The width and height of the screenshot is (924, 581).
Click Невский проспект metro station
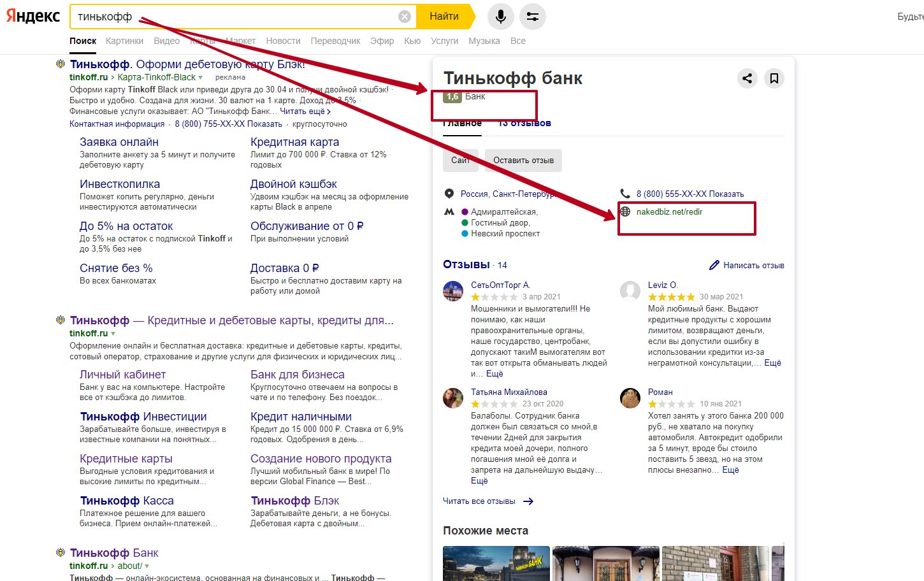(505, 234)
